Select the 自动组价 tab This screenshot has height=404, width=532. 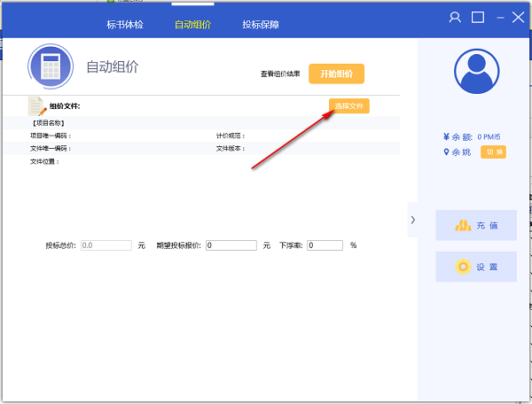click(192, 25)
